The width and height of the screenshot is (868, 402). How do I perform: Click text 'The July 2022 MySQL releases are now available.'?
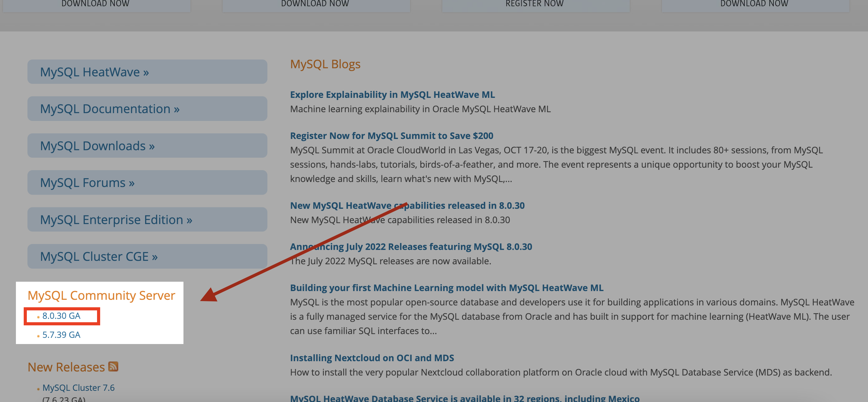pos(391,261)
